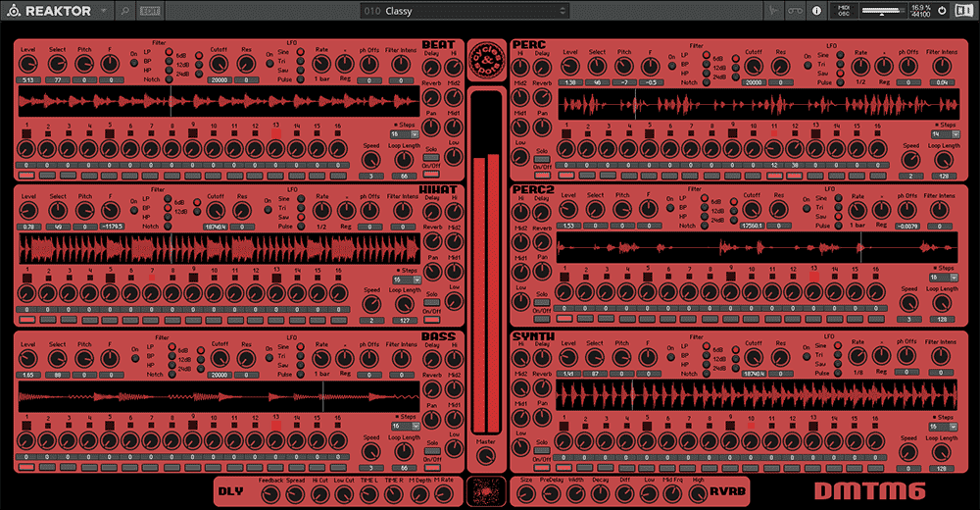
Task: Open the BASS Steps dropdown
Action: point(405,427)
